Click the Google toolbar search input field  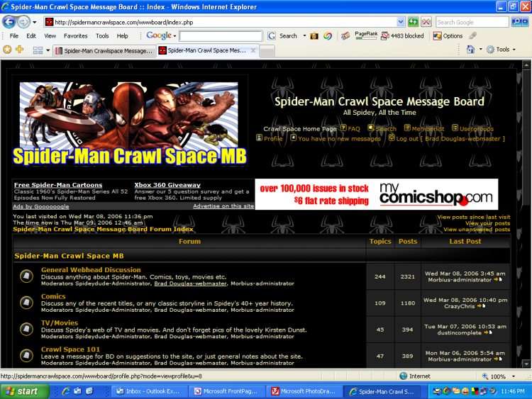coord(221,35)
